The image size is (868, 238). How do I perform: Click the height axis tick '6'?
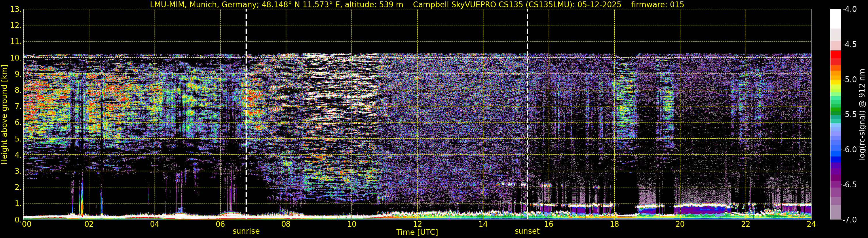[18, 123]
